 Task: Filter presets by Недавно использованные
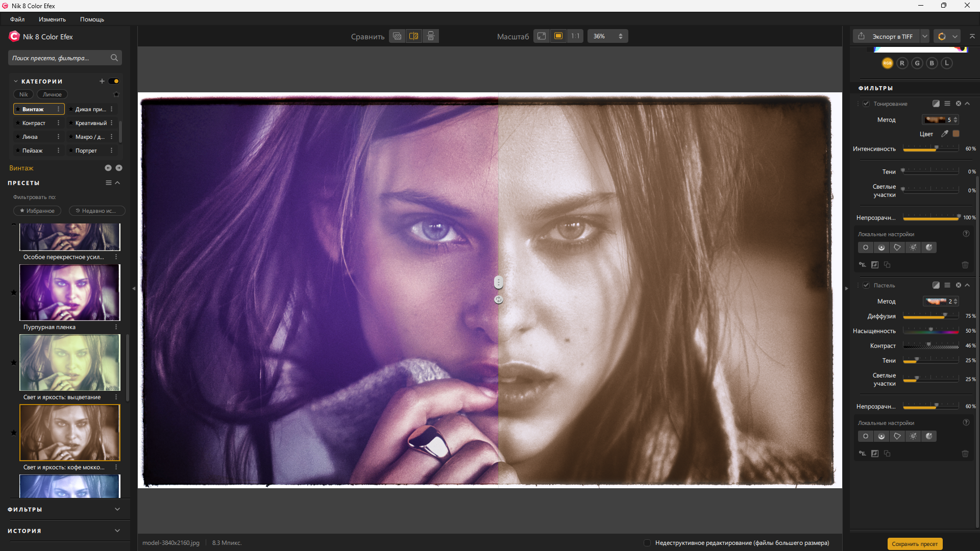(x=96, y=211)
